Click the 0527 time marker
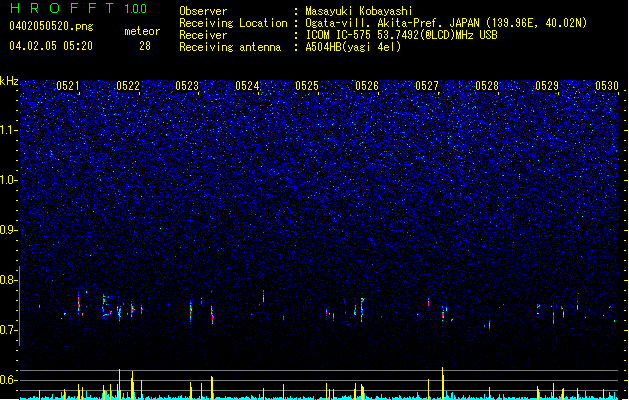 point(427,86)
